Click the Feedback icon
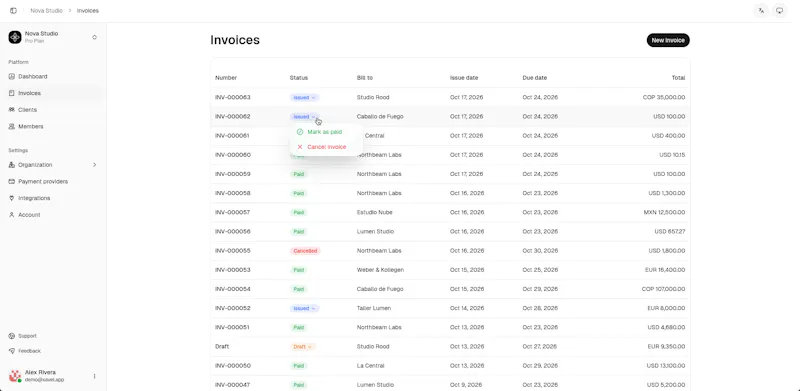The width and height of the screenshot is (800, 391). (12, 351)
